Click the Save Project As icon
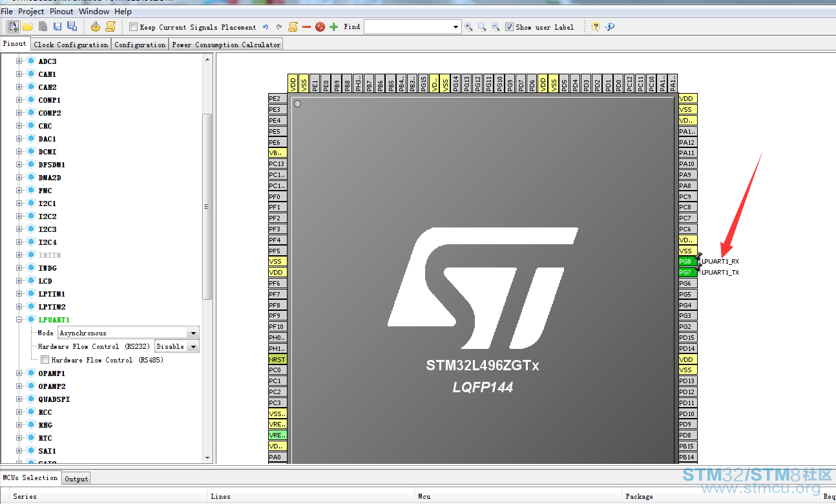Screen dimensions: 836x504 tap(72, 26)
